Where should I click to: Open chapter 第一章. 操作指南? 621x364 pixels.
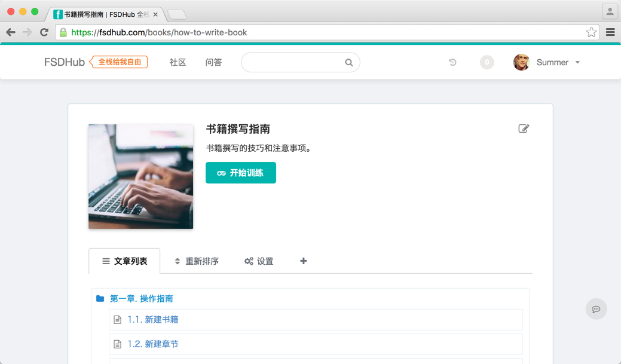coord(142,299)
